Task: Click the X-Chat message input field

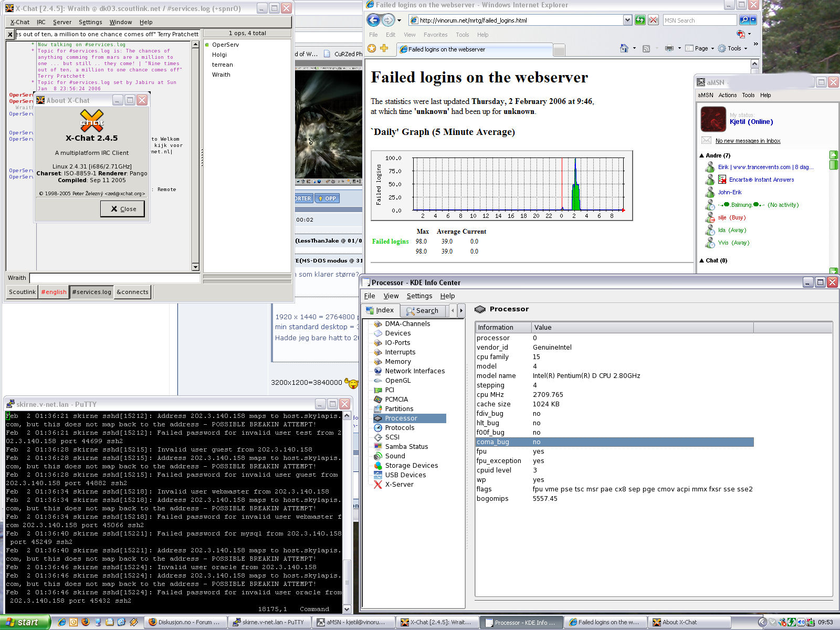Action: coord(114,278)
